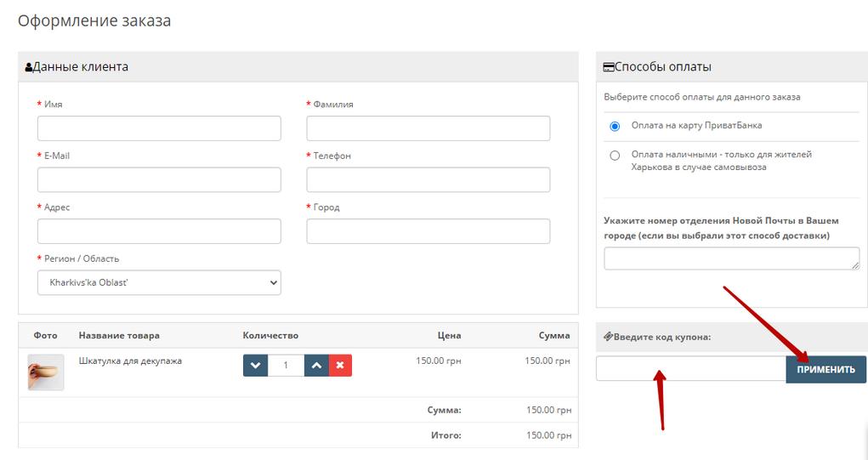This screenshot has height=460, width=868.
Task: Focus the Телефон field
Action: tap(428, 179)
